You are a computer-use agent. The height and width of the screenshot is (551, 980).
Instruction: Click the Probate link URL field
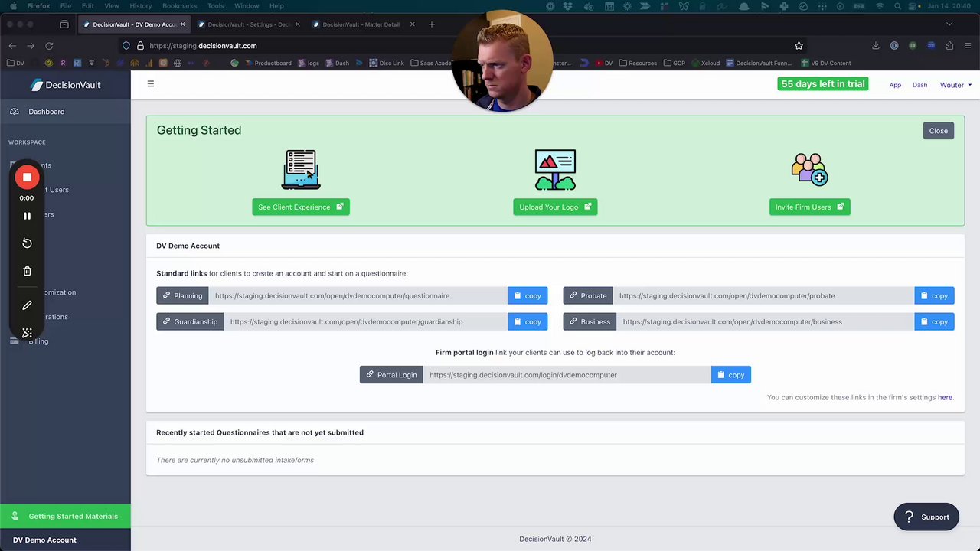tap(763, 295)
